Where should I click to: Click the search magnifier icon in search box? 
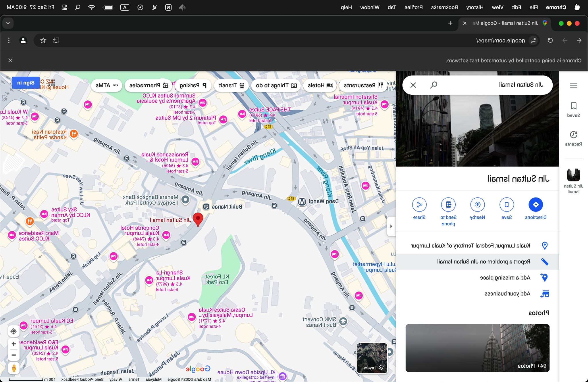[x=433, y=85]
